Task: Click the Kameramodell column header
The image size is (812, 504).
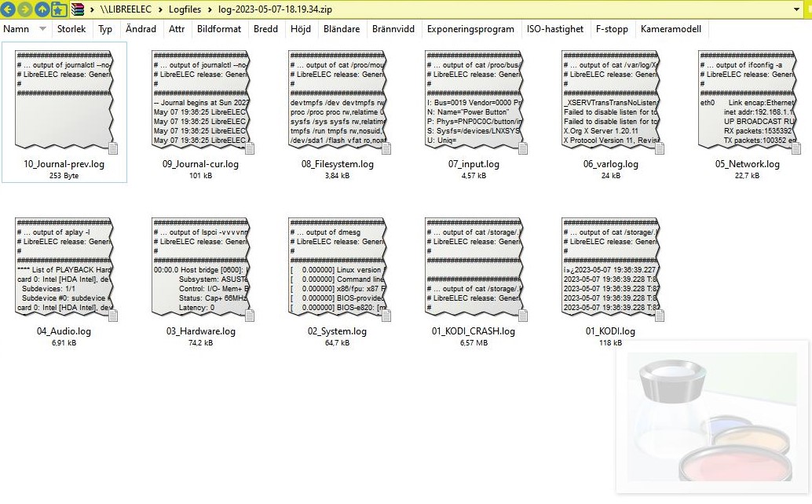Action: (x=671, y=29)
